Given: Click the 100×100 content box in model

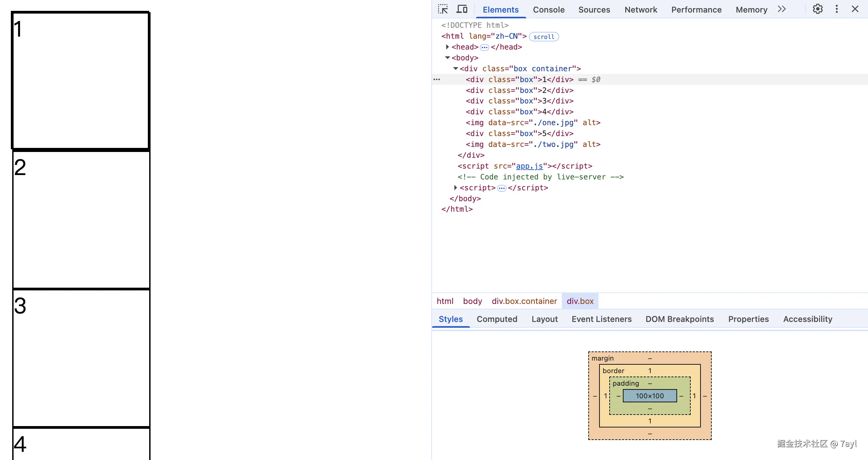Looking at the screenshot, I should pyautogui.click(x=650, y=396).
